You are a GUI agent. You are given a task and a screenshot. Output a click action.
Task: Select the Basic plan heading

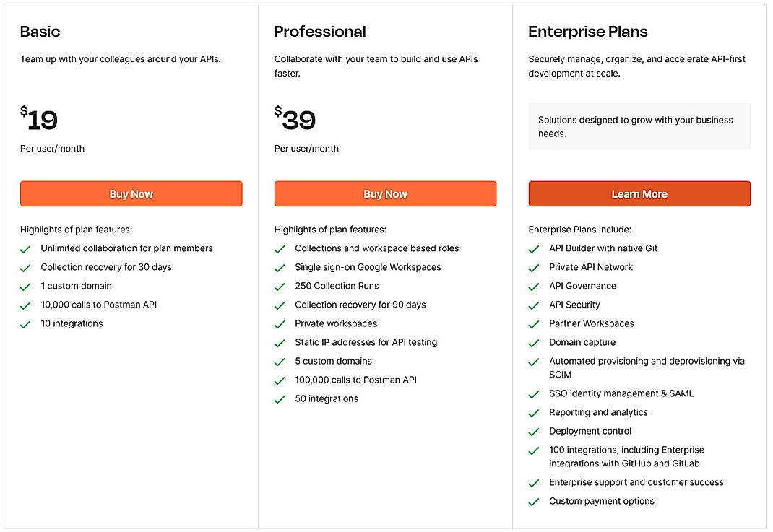[40, 32]
